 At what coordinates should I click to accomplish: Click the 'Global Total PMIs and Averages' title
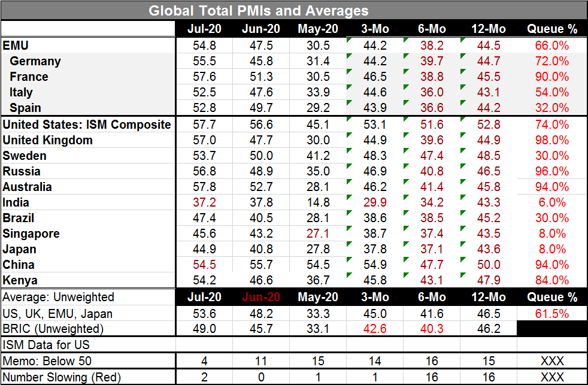coord(259,11)
